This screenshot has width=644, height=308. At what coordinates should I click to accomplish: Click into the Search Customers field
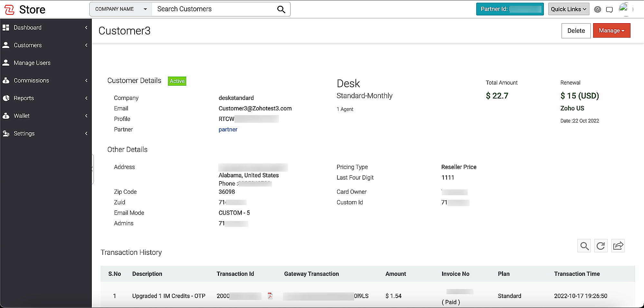214,9
